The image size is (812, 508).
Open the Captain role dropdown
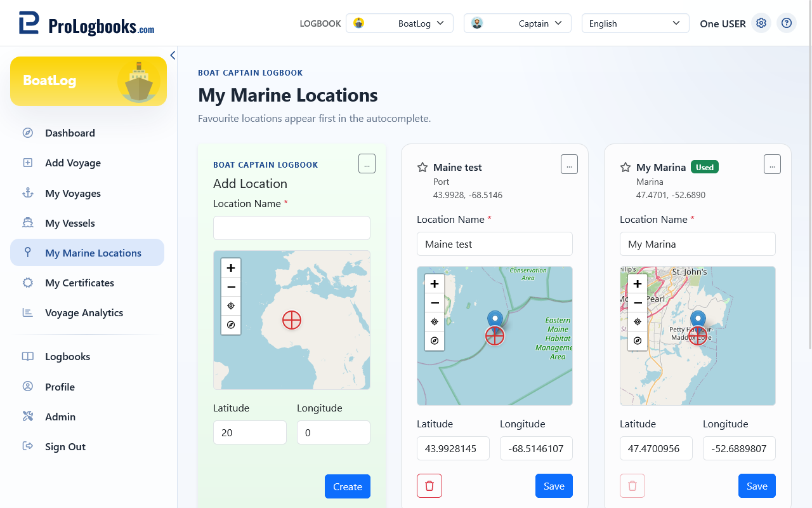(x=518, y=23)
